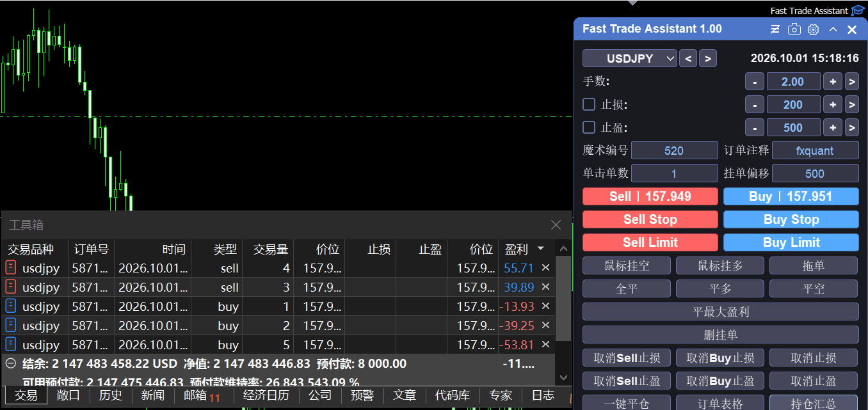This screenshot has height=410, width=868.
Task: Open 邮箱 tab
Action: pyautogui.click(x=201, y=396)
